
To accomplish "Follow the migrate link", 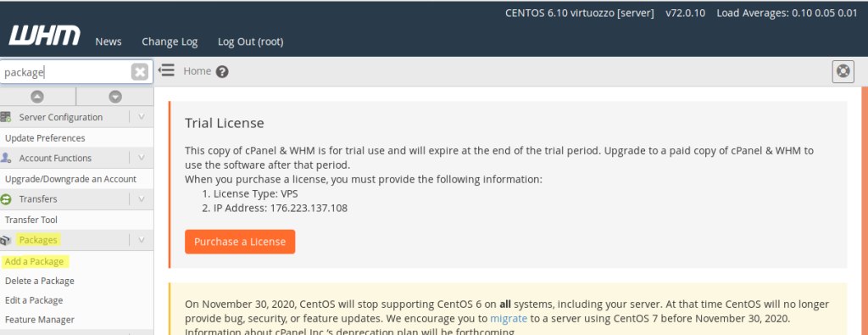I will click(509, 318).
